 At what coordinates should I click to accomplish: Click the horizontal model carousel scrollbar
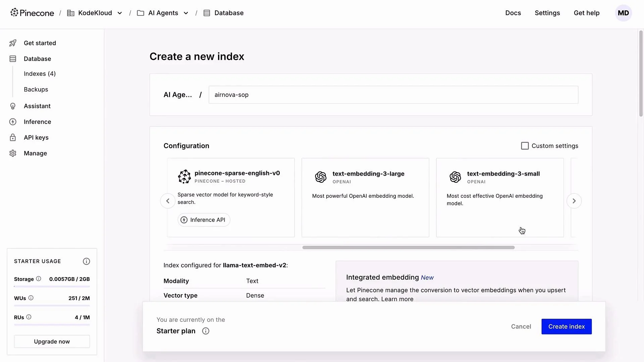click(x=408, y=247)
